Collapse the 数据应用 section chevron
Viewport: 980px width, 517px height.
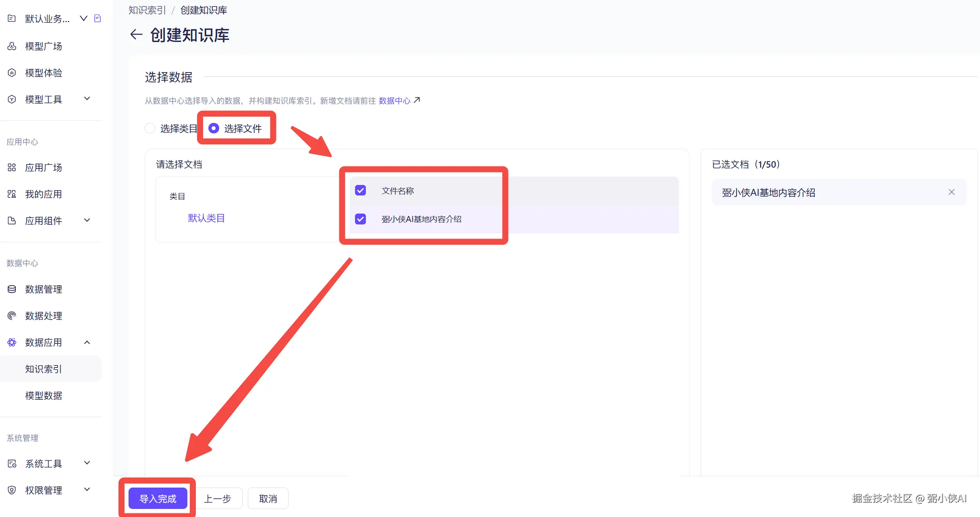87,343
